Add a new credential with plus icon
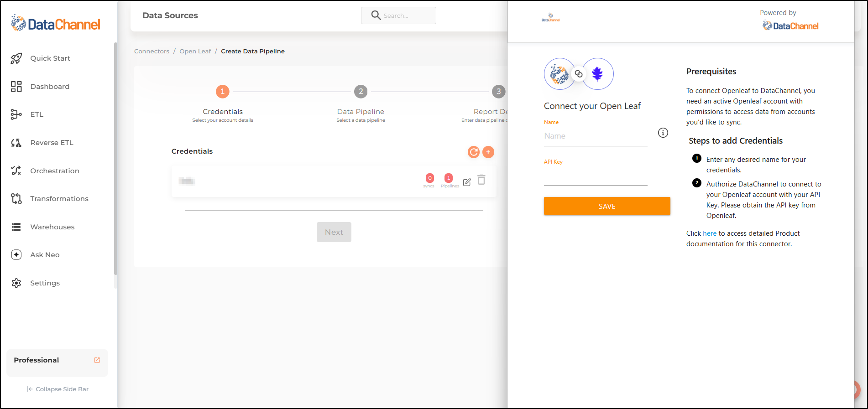 pos(488,152)
